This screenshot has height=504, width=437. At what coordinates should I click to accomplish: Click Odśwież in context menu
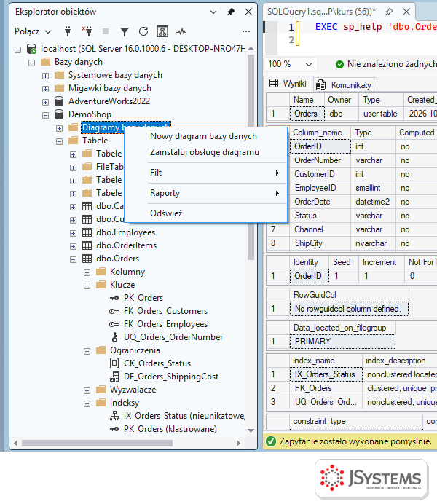click(x=205, y=213)
